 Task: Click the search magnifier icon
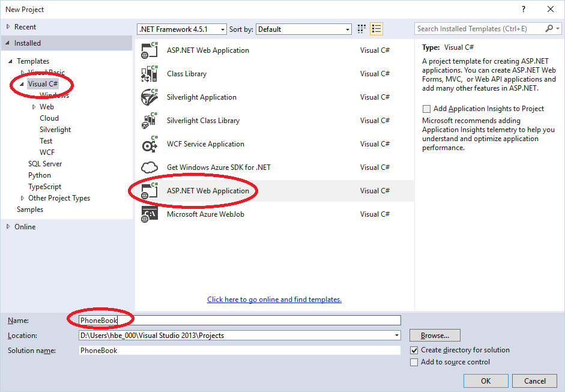549,28
